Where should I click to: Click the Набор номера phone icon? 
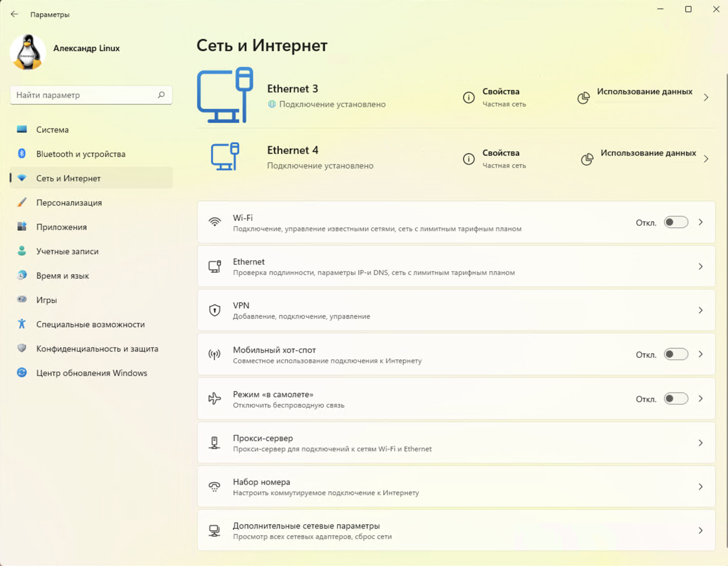coord(215,486)
